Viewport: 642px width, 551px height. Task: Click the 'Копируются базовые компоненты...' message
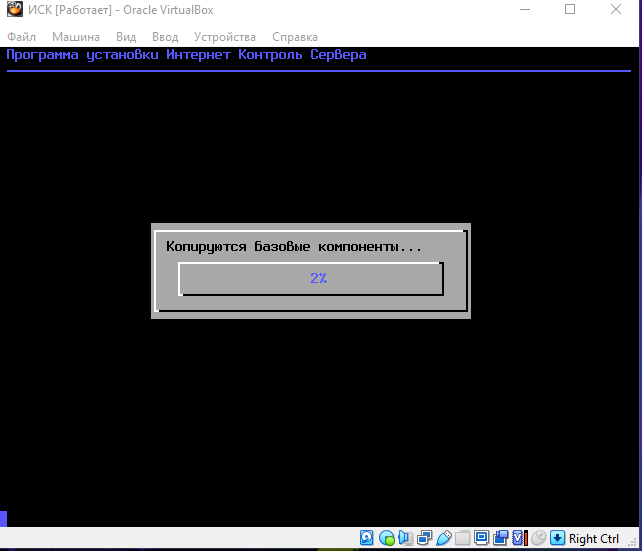pyautogui.click(x=294, y=246)
